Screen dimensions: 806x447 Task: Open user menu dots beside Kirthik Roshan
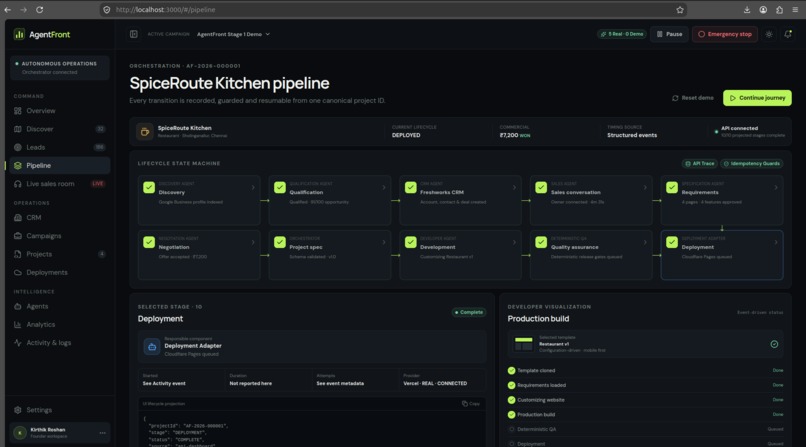(102, 433)
